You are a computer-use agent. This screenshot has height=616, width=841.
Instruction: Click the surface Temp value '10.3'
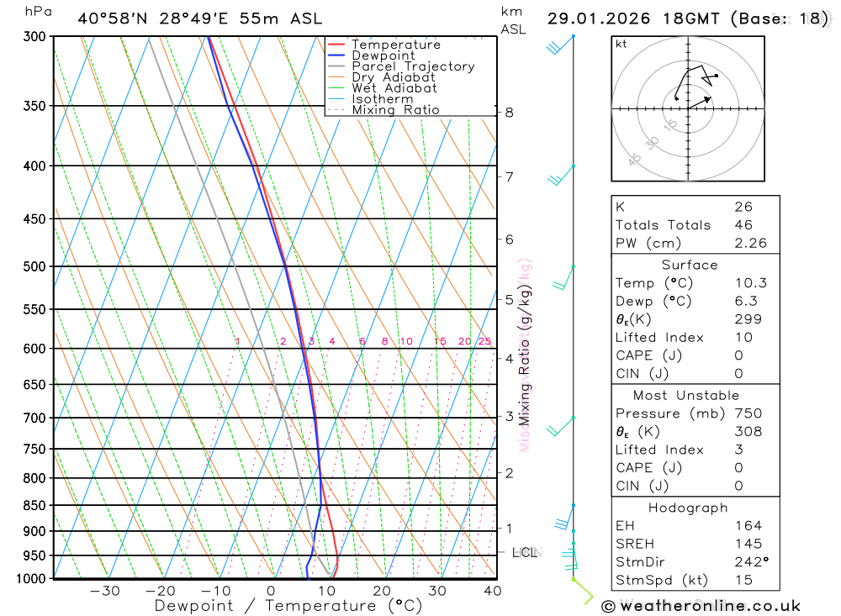coord(750,283)
